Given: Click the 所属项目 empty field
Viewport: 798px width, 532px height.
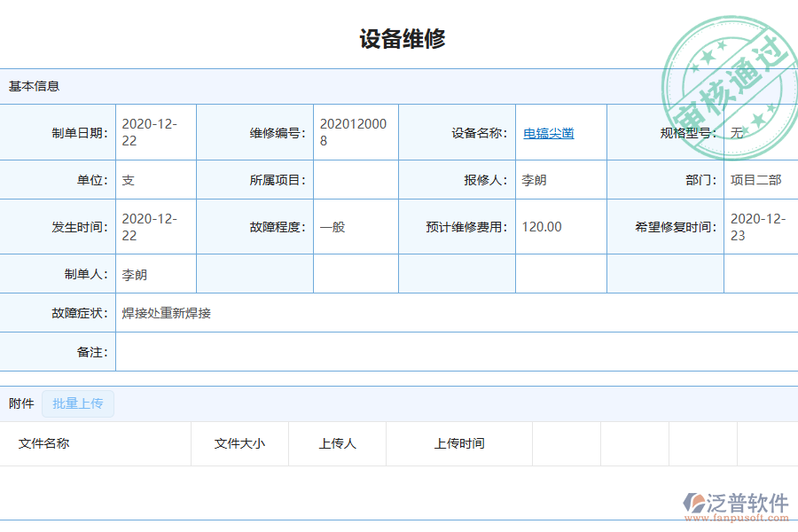Looking at the screenshot, I should click(x=355, y=179).
